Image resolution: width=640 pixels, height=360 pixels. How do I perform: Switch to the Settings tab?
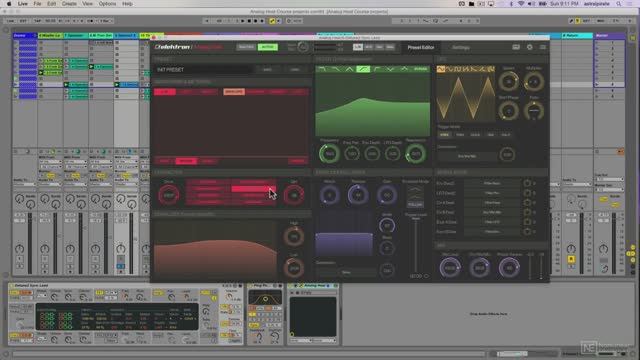pyautogui.click(x=461, y=47)
